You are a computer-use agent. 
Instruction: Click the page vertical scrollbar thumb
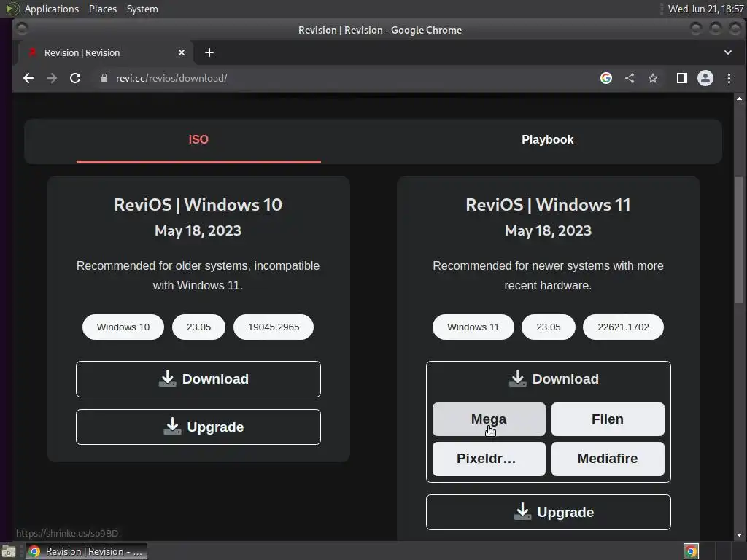[x=739, y=240]
